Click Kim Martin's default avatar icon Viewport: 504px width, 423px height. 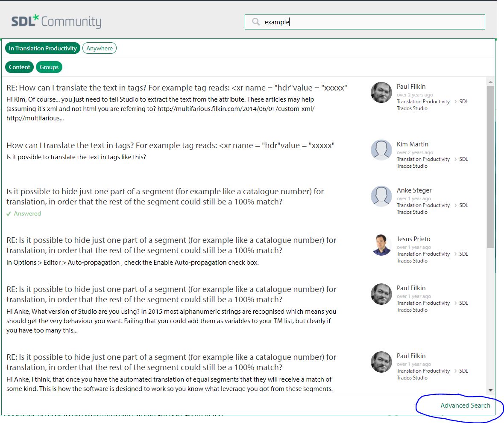[x=381, y=150]
